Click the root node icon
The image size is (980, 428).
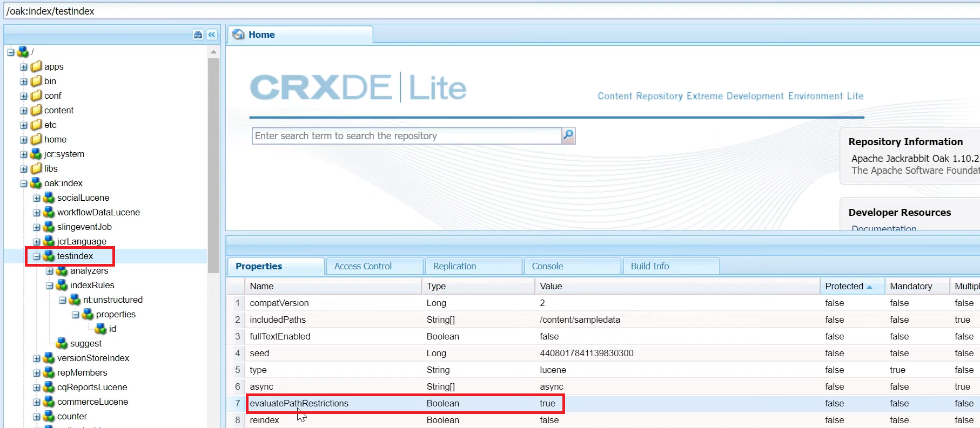click(23, 52)
